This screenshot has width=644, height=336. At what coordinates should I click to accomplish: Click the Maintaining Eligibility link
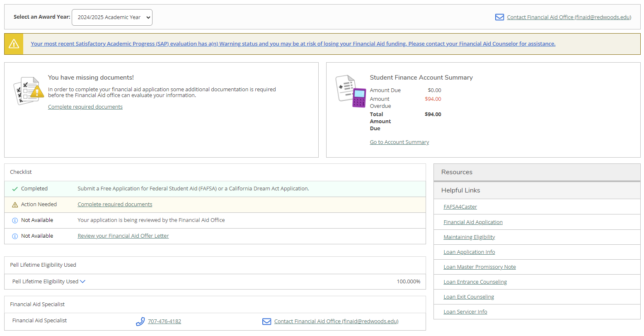click(469, 237)
